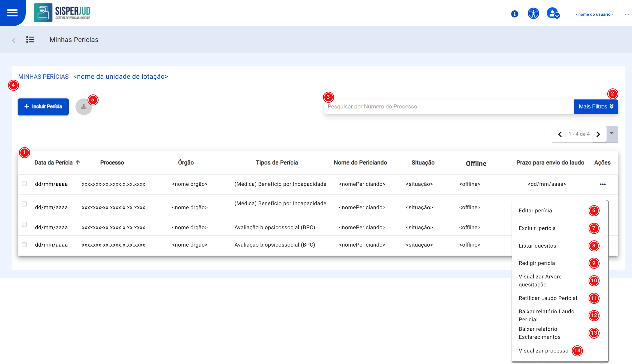Tick the last row's checkbox

(24, 244)
